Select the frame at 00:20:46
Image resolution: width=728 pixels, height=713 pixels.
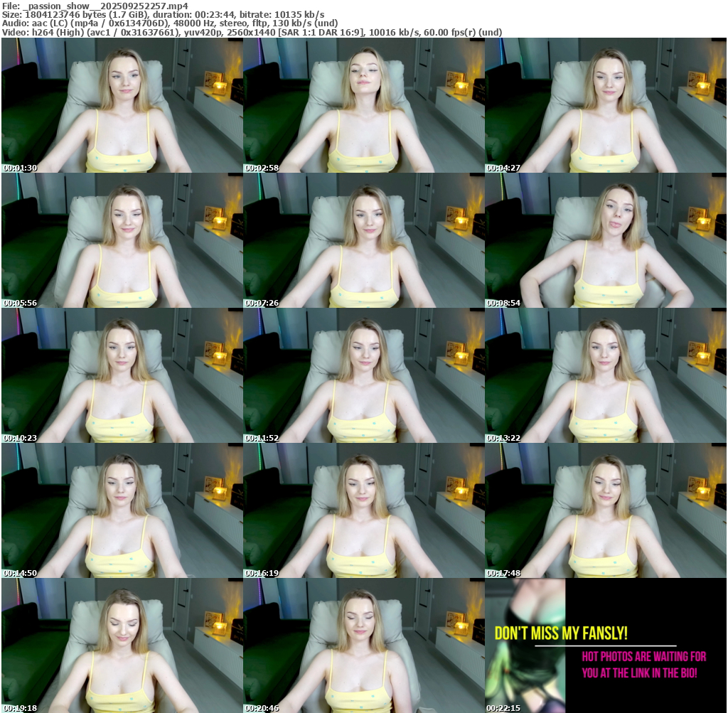[x=363, y=645]
